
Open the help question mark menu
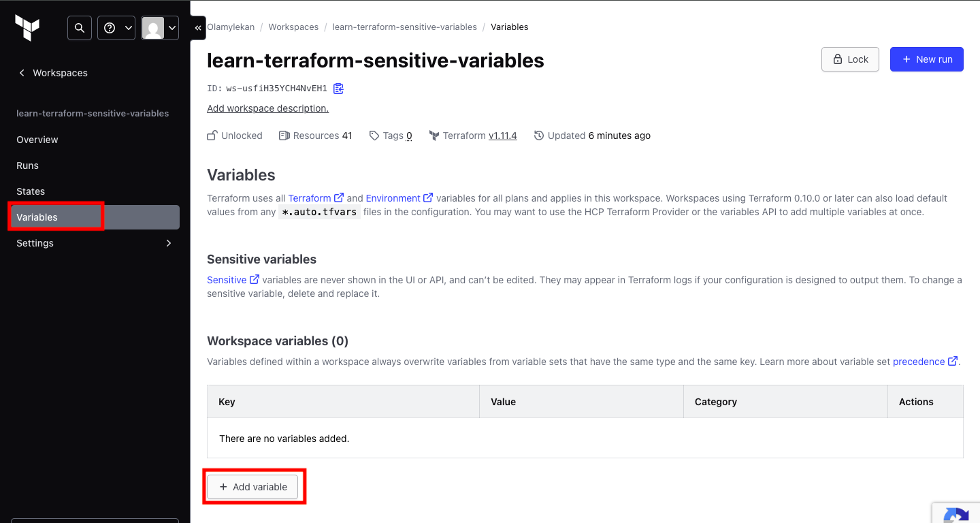pyautogui.click(x=116, y=28)
